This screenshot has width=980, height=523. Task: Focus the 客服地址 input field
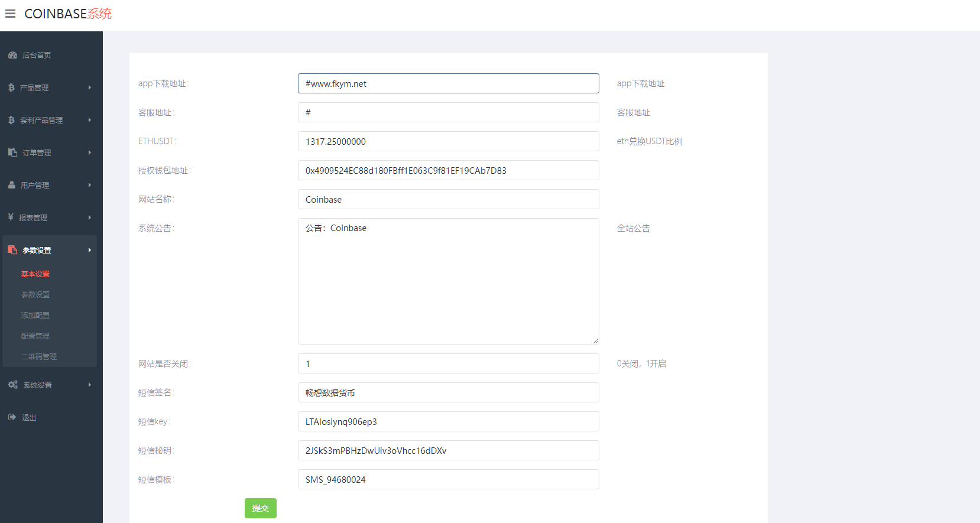click(449, 112)
